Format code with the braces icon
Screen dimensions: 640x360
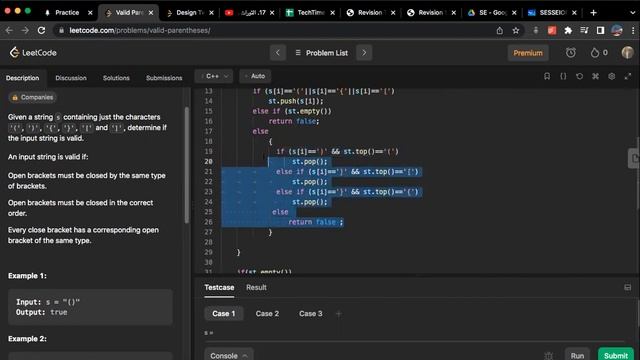tap(563, 76)
